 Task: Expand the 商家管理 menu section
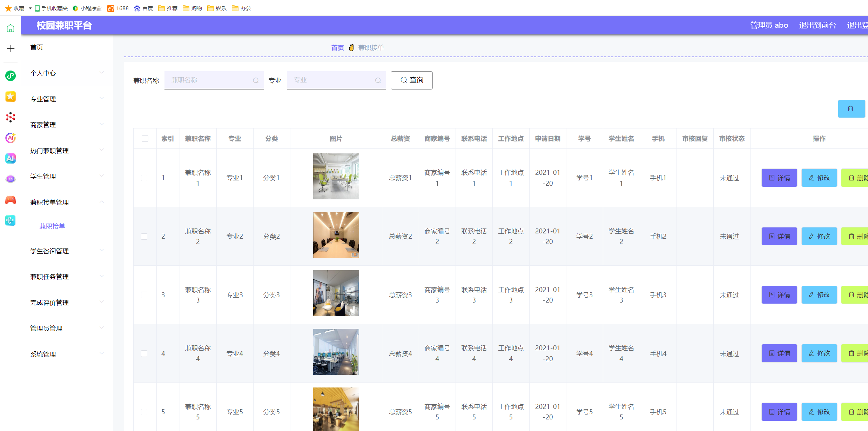click(x=66, y=124)
